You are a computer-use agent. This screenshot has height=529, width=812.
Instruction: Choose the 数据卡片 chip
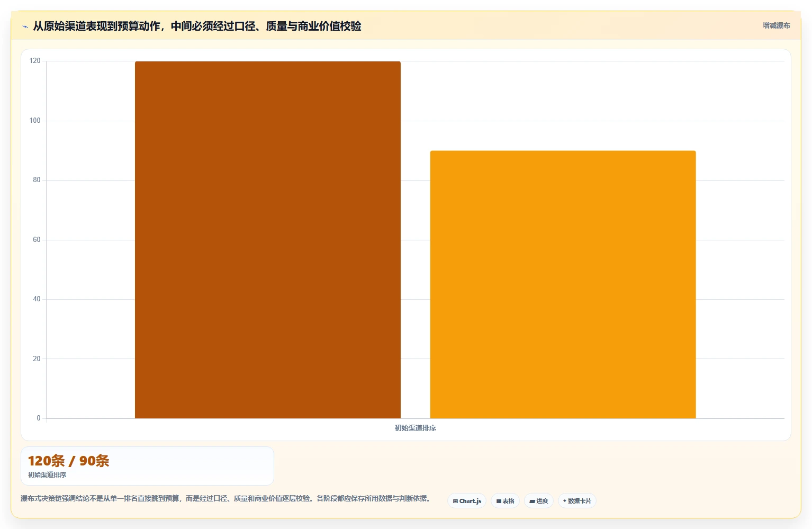pos(577,501)
